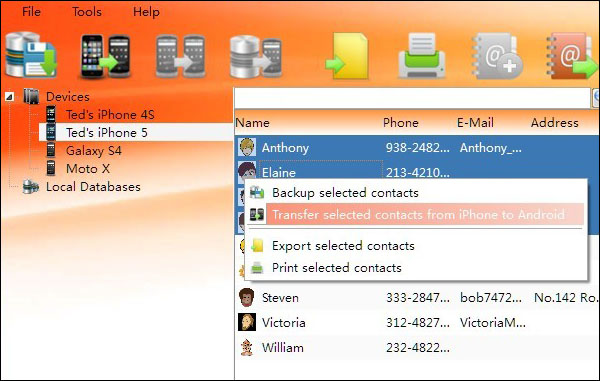This screenshot has height=381, width=600.
Task: Click the yellow export file toolbar icon
Action: tap(347, 56)
